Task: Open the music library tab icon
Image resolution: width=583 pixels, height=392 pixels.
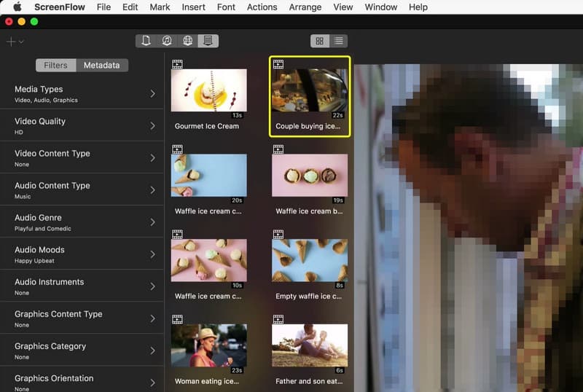Action: point(167,41)
